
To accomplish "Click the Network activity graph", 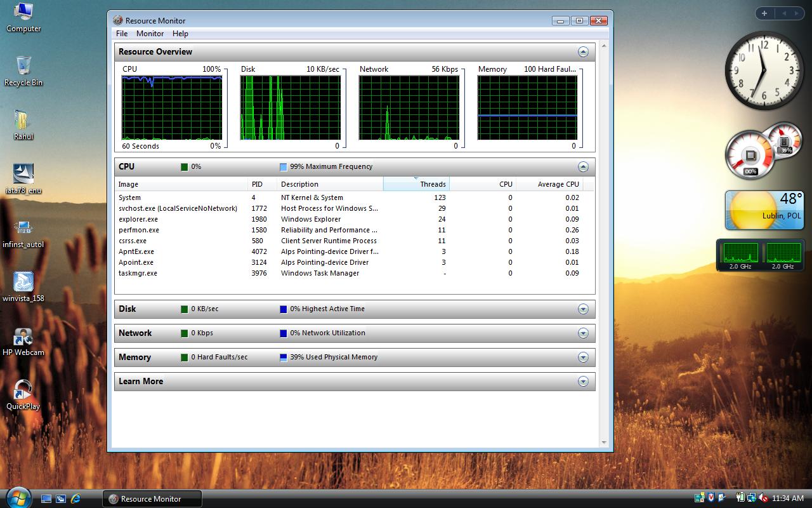I will tap(409, 108).
